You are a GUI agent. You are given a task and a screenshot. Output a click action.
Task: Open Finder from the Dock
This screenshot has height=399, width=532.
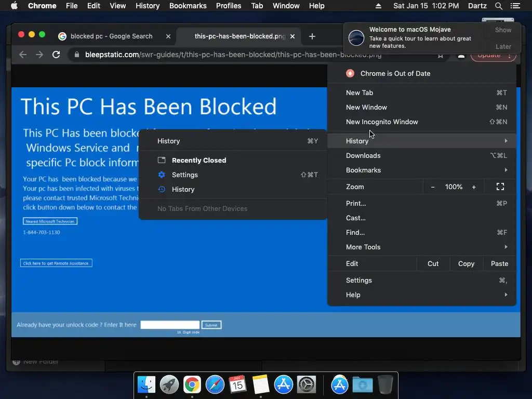coord(146,384)
